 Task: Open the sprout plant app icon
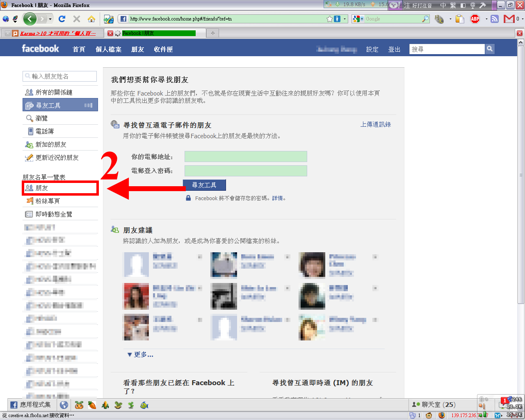118,405
